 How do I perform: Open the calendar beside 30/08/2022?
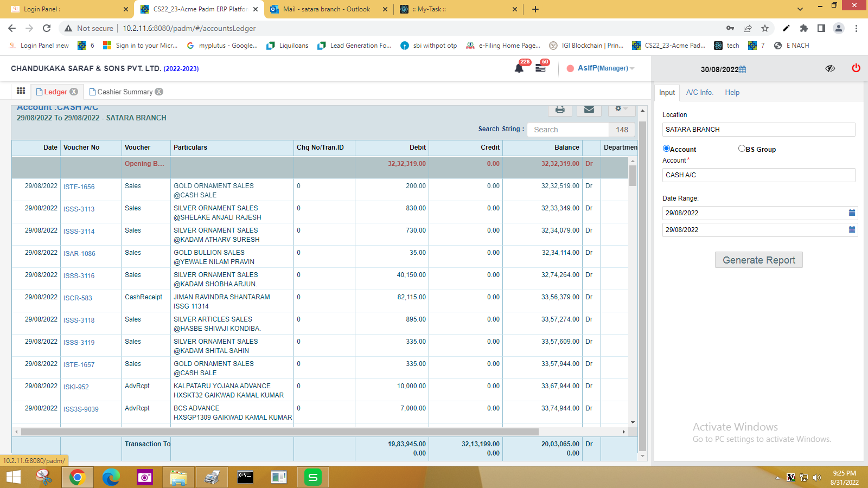pos(743,69)
